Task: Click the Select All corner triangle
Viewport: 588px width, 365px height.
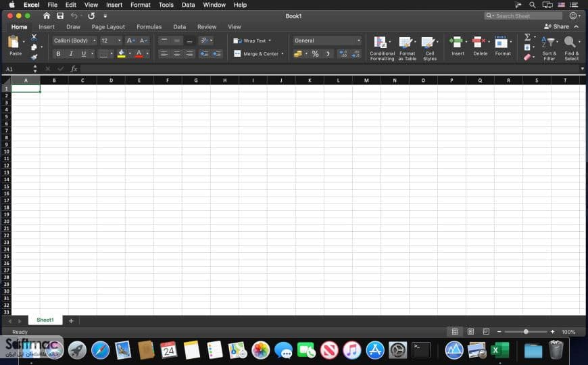Action: point(7,80)
